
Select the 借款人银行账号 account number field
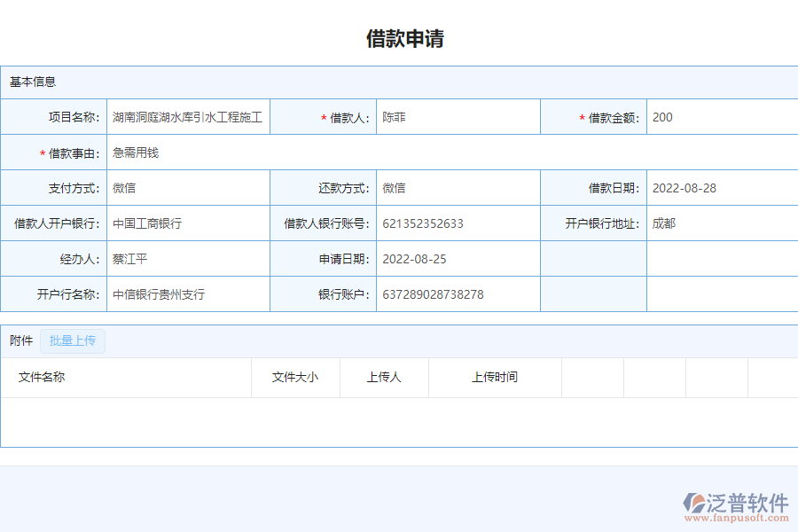point(458,223)
